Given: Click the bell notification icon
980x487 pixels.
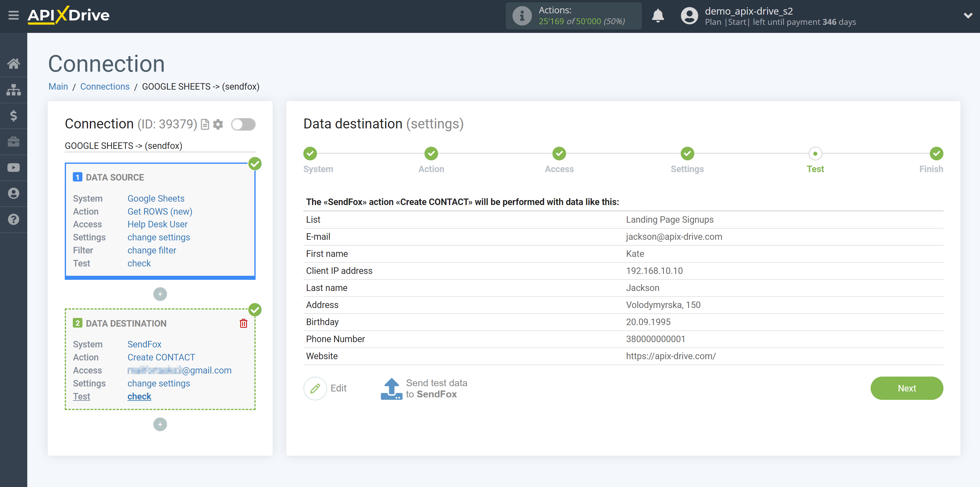Looking at the screenshot, I should [x=657, y=16].
